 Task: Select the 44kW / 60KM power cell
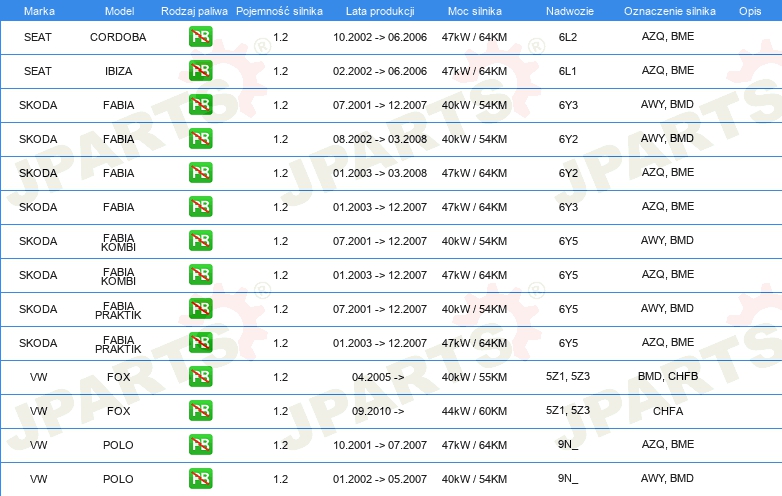474,411
